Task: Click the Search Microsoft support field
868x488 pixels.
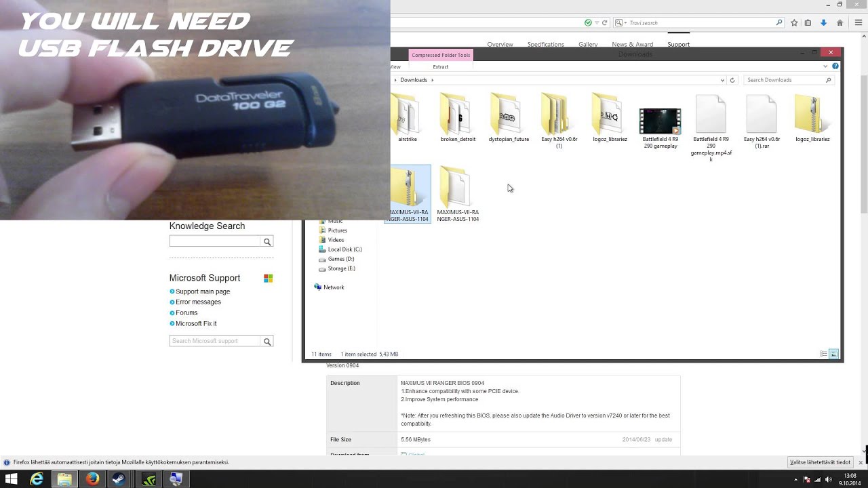Action: coord(215,341)
